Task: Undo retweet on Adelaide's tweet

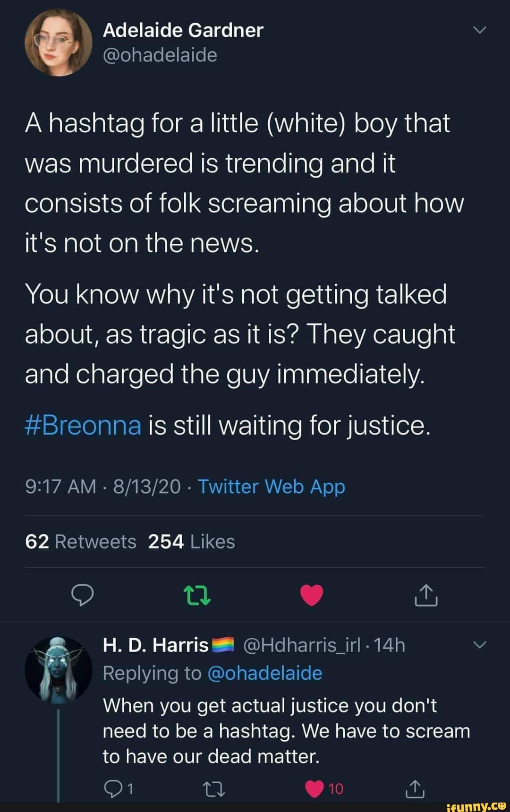Action: click(x=197, y=595)
